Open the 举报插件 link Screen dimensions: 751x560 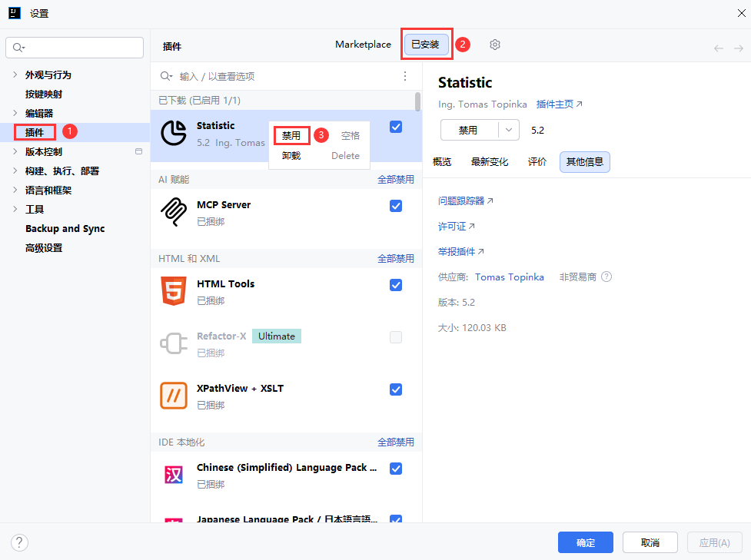coord(460,252)
